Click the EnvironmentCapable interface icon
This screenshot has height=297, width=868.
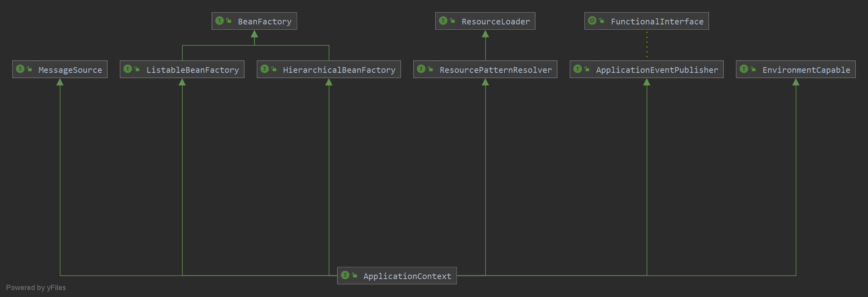tap(744, 69)
